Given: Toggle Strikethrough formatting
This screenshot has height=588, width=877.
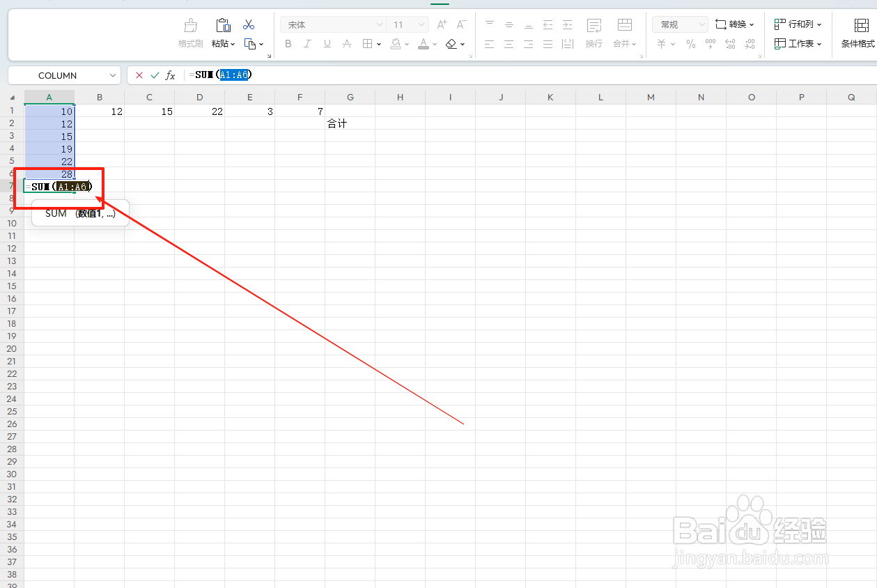Looking at the screenshot, I should (346, 44).
